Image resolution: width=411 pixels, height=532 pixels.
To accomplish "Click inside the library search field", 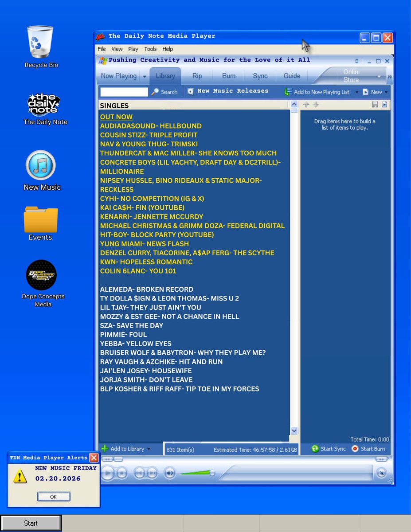I will 124,92.
